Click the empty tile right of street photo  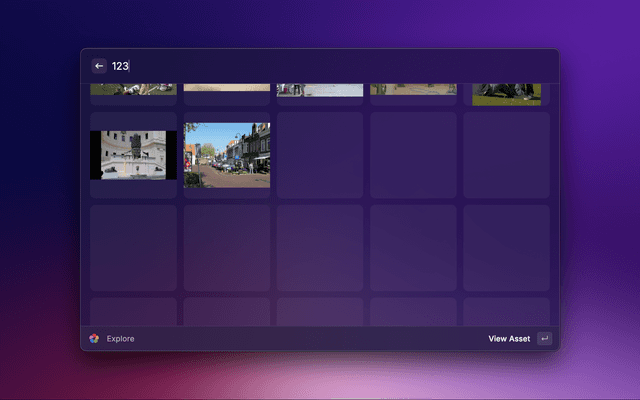tap(320, 155)
